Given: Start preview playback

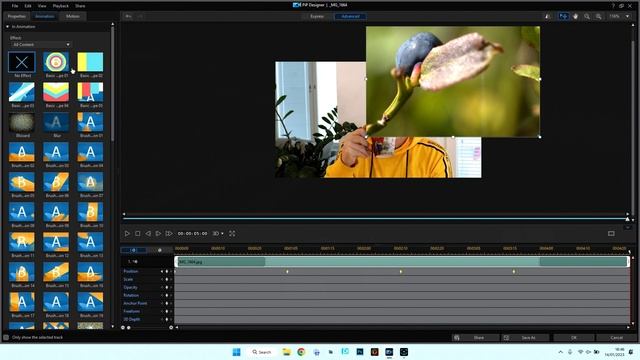Looking at the screenshot, I should 127,233.
